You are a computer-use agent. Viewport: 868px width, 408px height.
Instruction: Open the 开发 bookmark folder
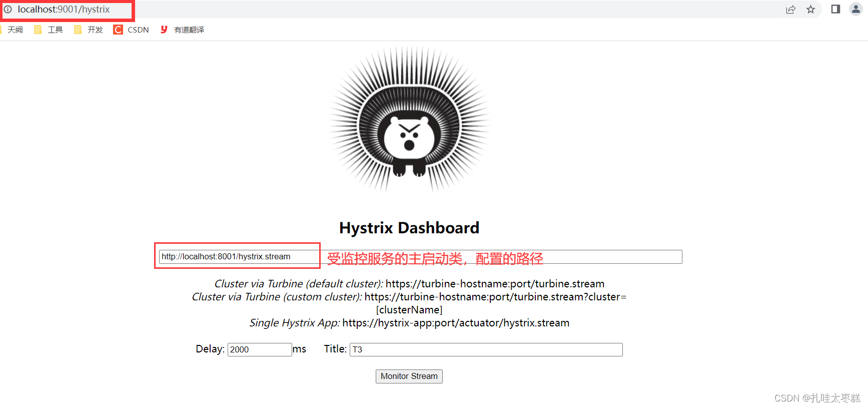tap(89, 30)
